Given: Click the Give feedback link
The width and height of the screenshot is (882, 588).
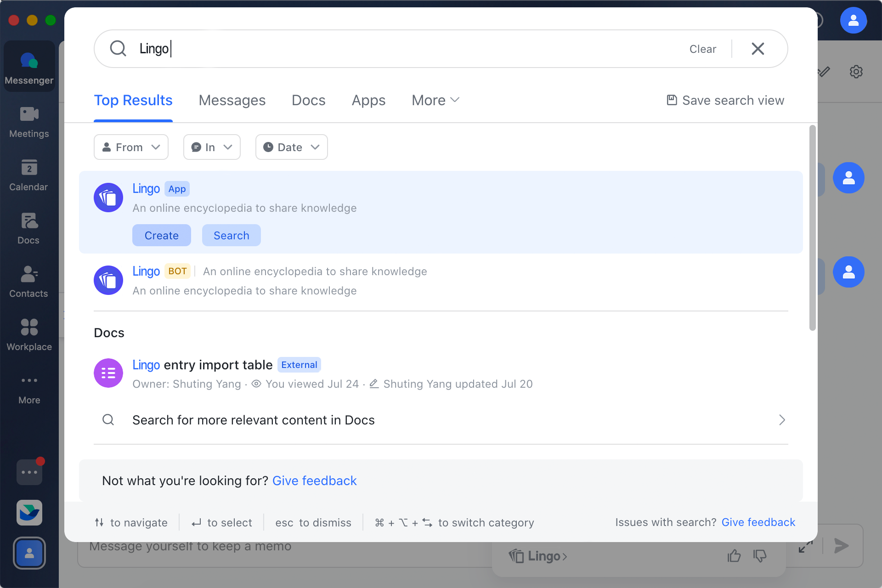Looking at the screenshot, I should [x=315, y=481].
